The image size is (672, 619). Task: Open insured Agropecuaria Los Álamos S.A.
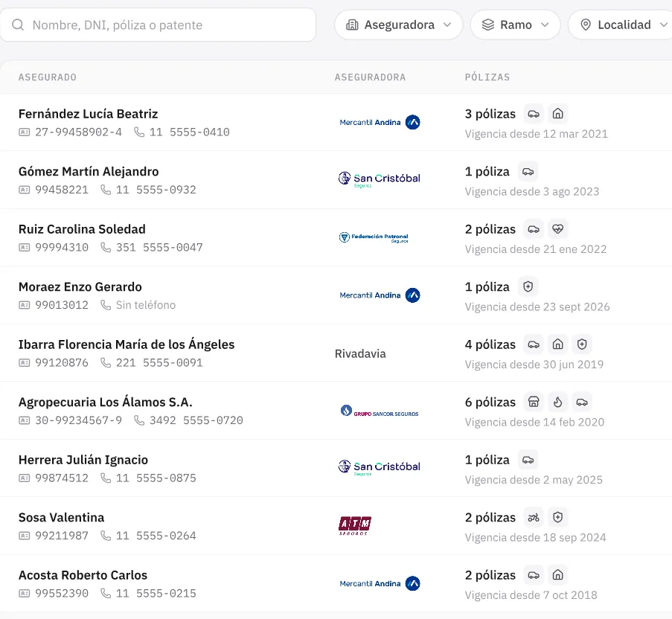(106, 402)
